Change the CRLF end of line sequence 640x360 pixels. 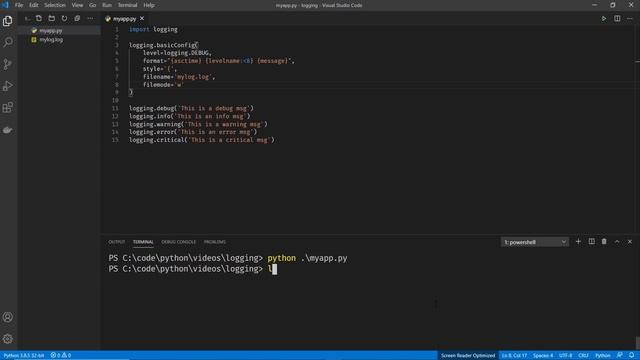coord(583,355)
